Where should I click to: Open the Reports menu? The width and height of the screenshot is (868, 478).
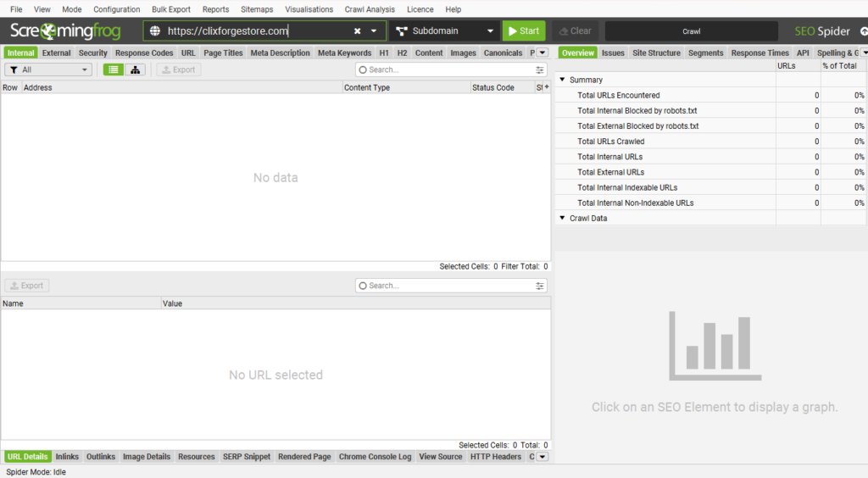(x=216, y=9)
